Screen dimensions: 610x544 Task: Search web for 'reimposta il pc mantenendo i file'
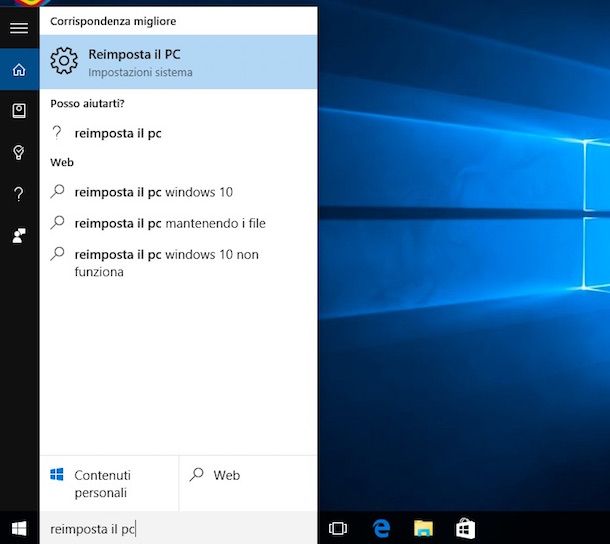(x=179, y=223)
